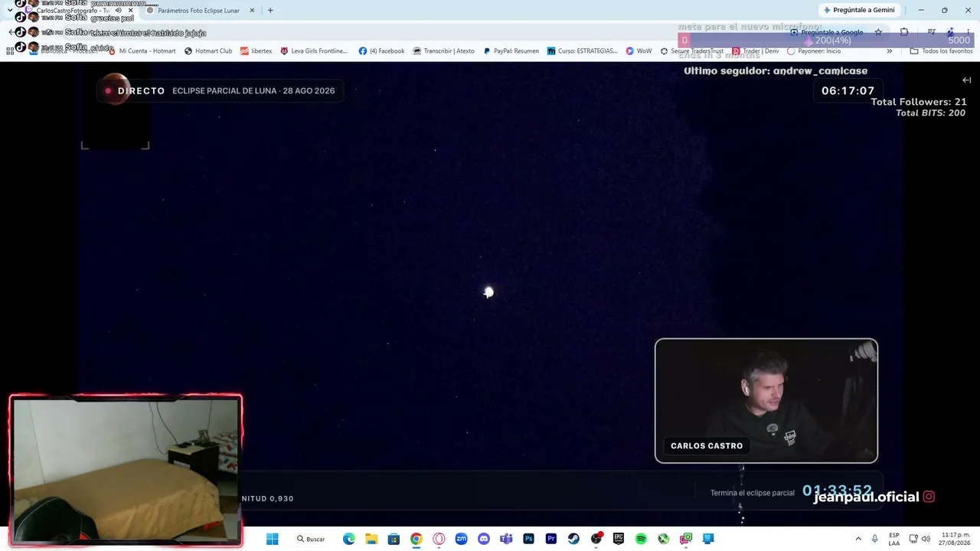Open the volume control tray icon
This screenshot has width=980, height=551.
point(926,539)
